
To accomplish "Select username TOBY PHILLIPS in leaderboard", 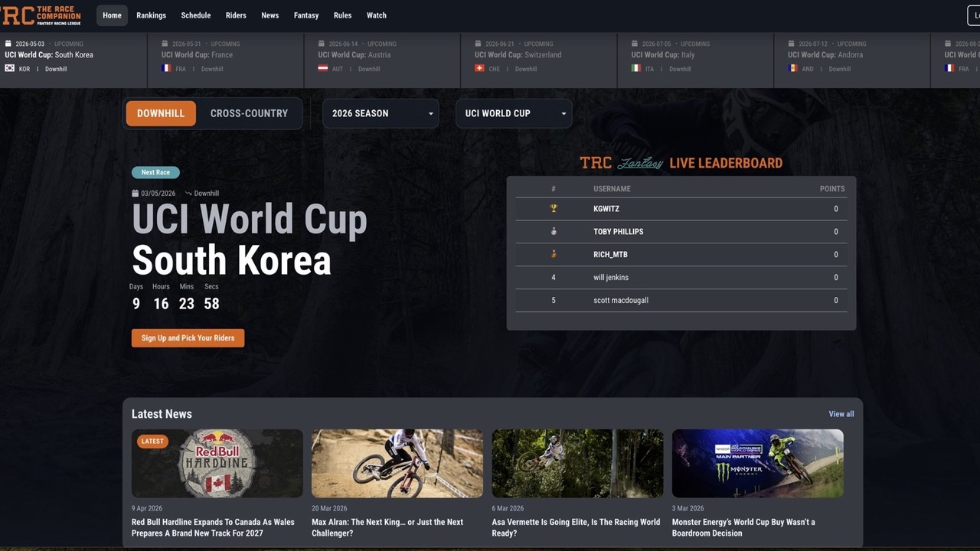I will pyautogui.click(x=619, y=232).
